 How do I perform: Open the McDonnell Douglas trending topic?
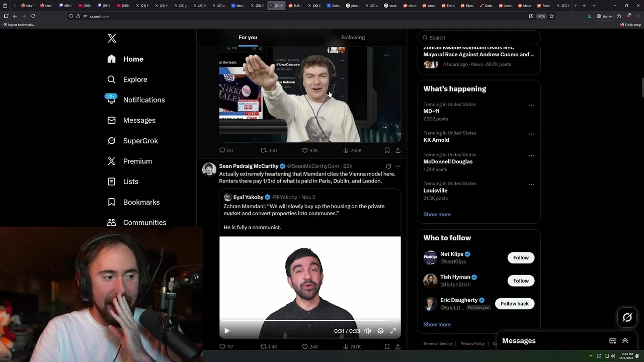(478, 162)
